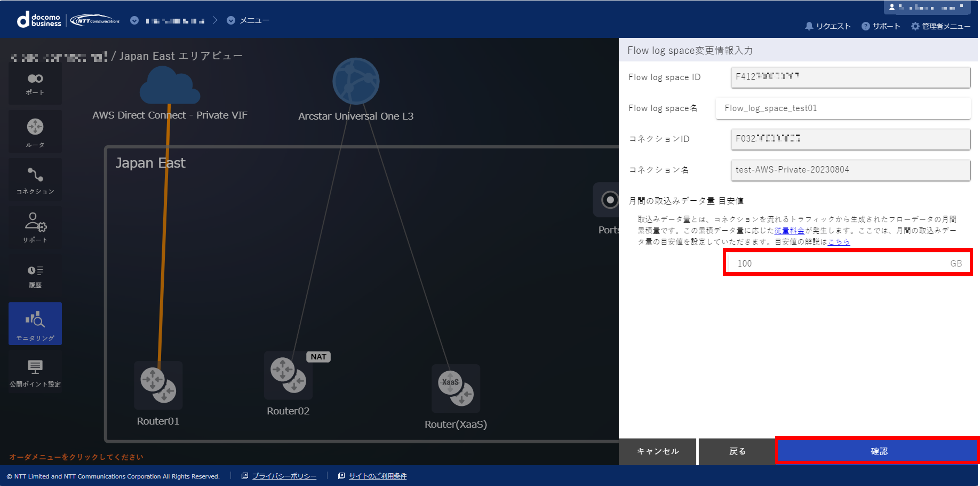Image resolution: width=980 pixels, height=486 pixels.
Task: Click the キャンセル button
Action: click(657, 451)
